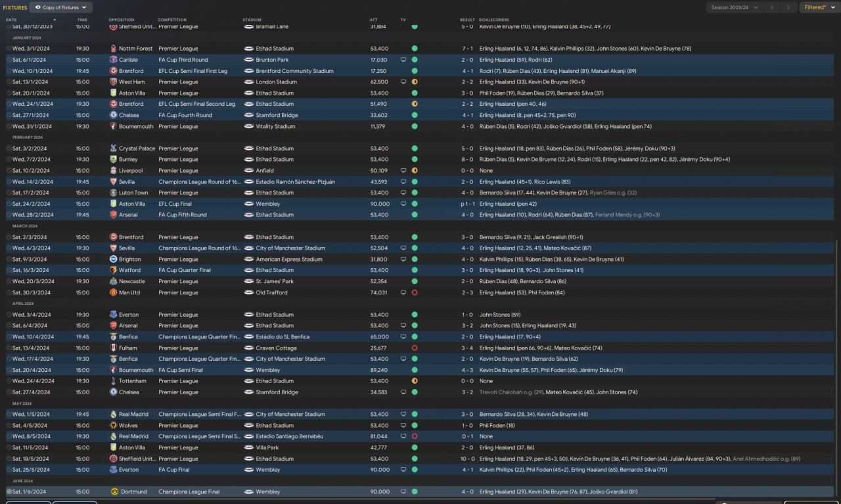Sort by the Result column header
Viewport: 841px width, 504px height.
tap(467, 20)
